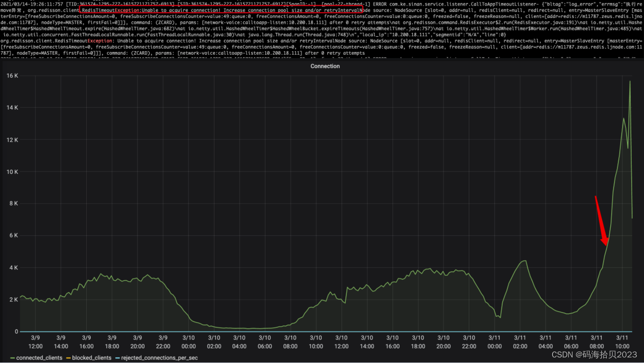Click the 3/9 20:00 time axis label

click(x=138, y=342)
